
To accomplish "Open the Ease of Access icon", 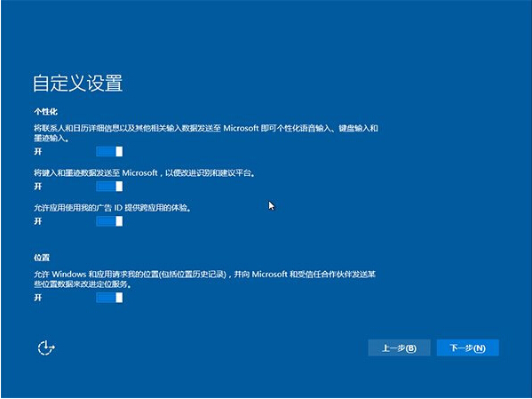I will tap(46, 347).
